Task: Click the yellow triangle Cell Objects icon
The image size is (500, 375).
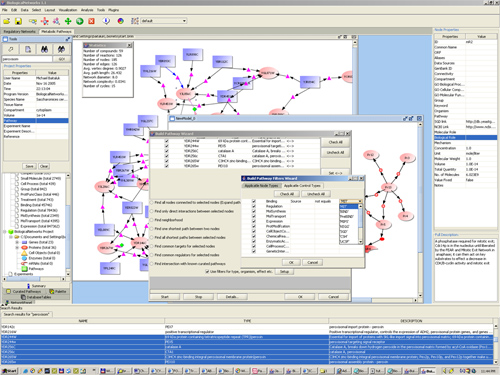Action: pyautogui.click(x=24, y=253)
